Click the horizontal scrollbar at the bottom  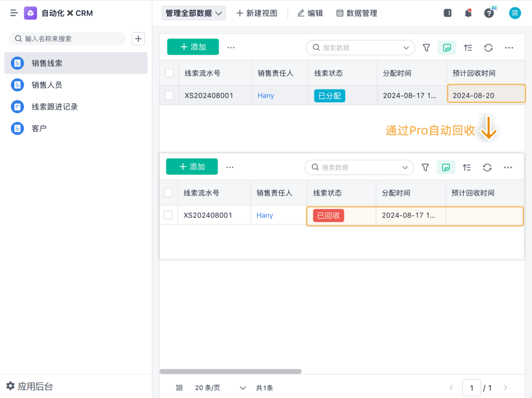click(231, 371)
